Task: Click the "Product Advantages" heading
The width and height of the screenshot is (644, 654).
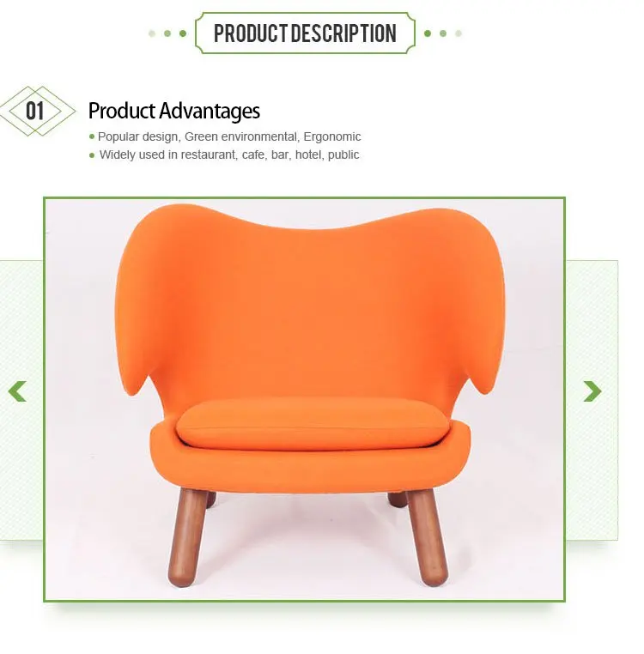Action: click(174, 111)
